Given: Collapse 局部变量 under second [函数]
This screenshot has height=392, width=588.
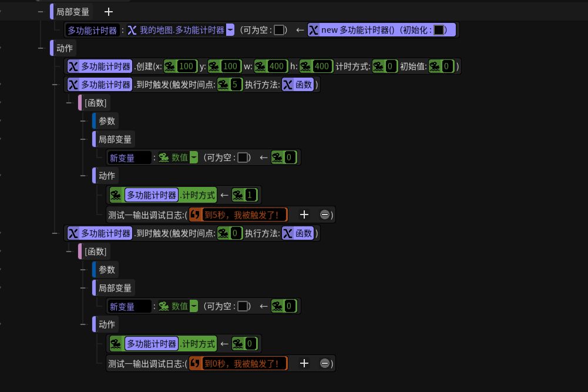Looking at the screenshot, I should 83,288.
